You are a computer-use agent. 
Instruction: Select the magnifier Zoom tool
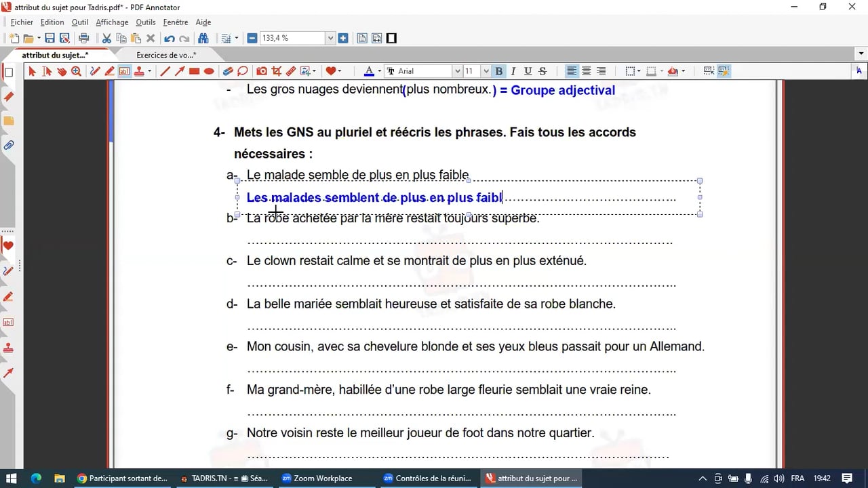[77, 71]
